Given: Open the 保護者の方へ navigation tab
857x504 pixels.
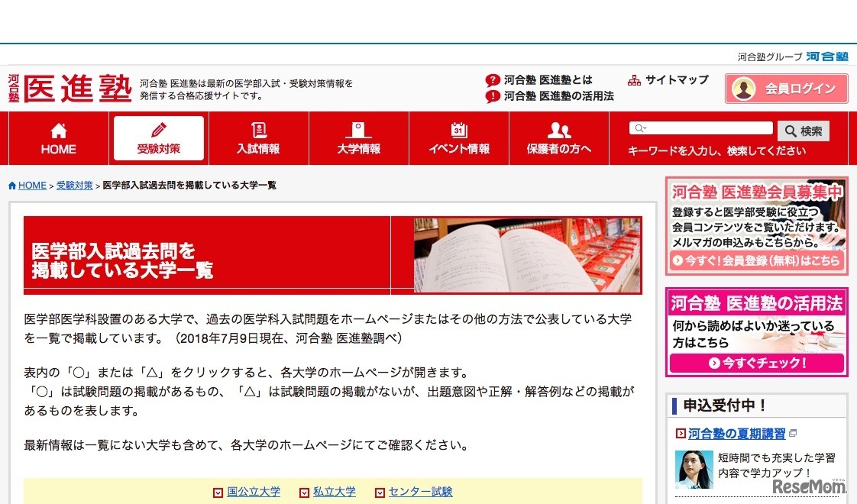Looking at the screenshot, I should [x=559, y=138].
